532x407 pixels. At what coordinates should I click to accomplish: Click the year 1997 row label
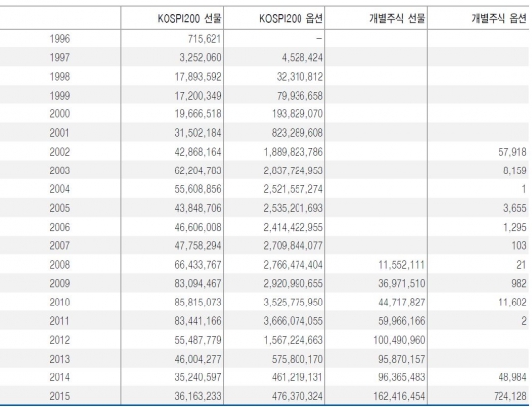coord(60,58)
